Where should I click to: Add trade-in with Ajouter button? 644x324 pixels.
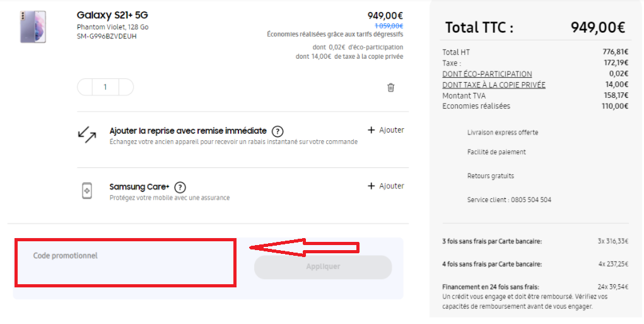(x=385, y=130)
